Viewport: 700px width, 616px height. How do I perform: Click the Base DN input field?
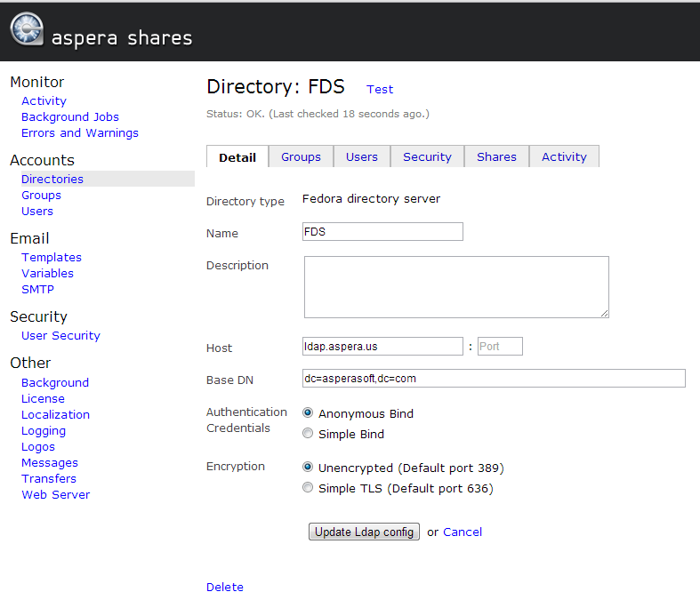pyautogui.click(x=494, y=379)
